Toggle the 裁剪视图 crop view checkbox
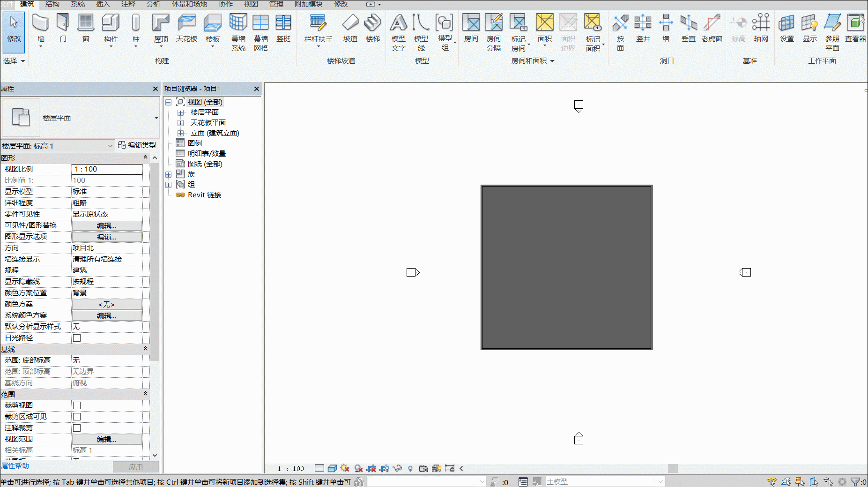This screenshot has width=868, height=487. (x=77, y=405)
